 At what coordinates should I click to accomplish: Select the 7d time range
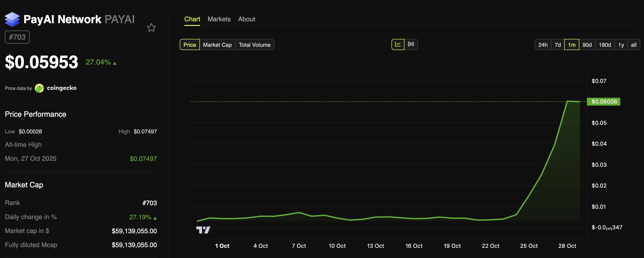pyautogui.click(x=558, y=45)
